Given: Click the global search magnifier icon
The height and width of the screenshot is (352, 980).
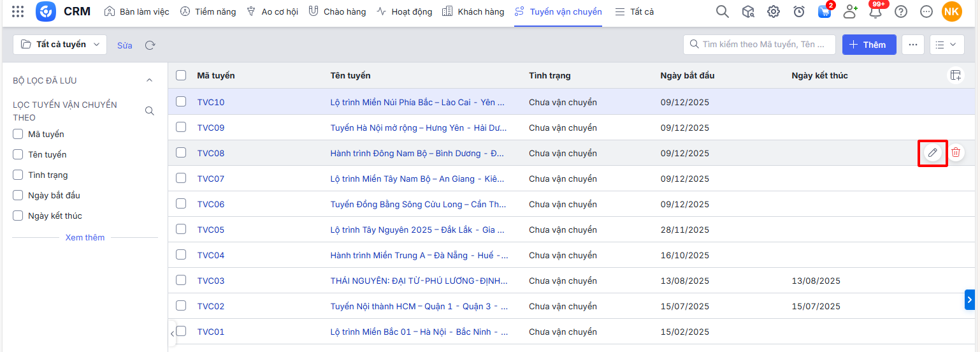Looking at the screenshot, I should 722,11.
